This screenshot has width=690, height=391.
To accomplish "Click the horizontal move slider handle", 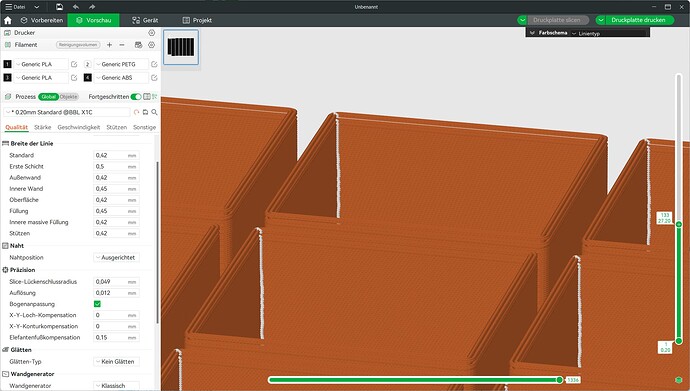I will pyautogui.click(x=559, y=380).
